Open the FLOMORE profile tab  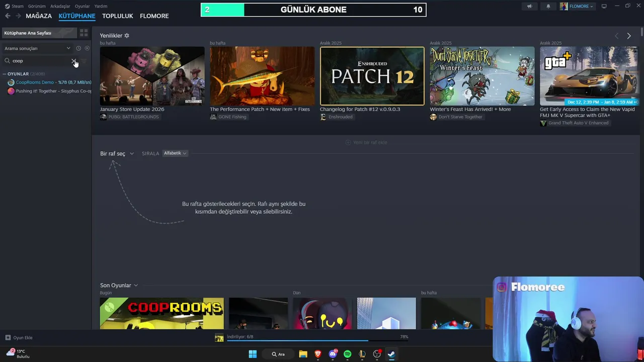pyautogui.click(x=154, y=16)
